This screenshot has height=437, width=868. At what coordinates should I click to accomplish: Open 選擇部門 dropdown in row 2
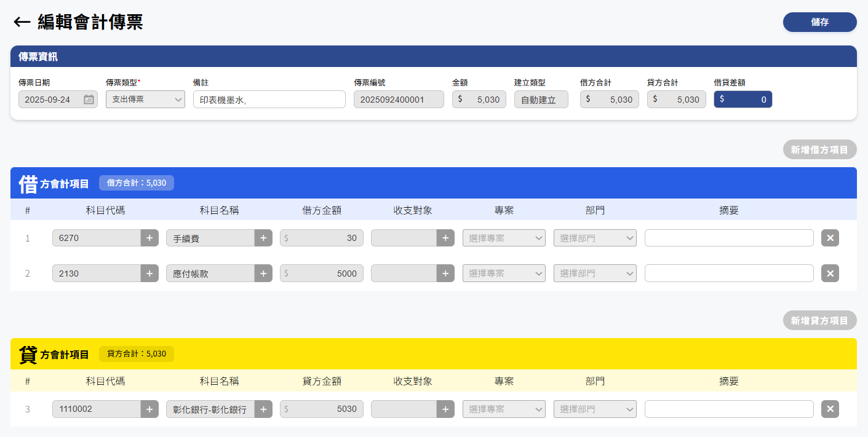click(595, 274)
